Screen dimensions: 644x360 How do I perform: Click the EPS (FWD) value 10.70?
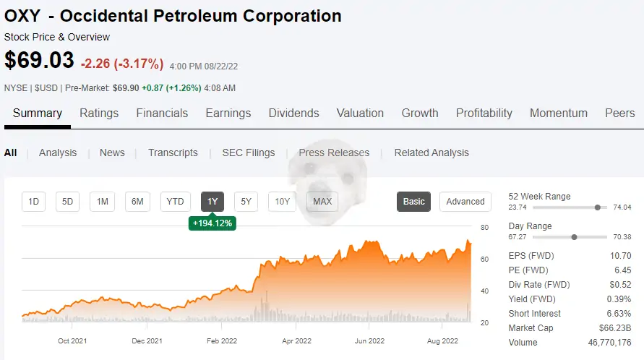pos(620,256)
